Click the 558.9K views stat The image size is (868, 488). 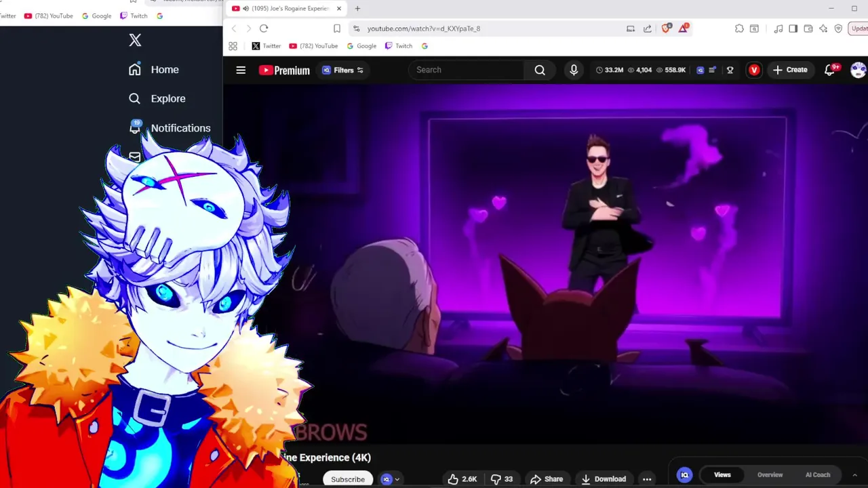[671, 70]
